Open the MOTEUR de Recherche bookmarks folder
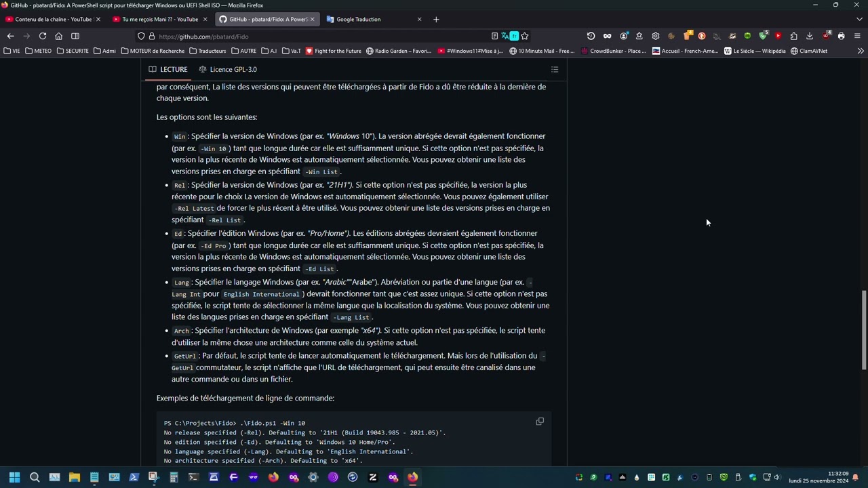Viewport: 868px width, 488px height. (153, 51)
